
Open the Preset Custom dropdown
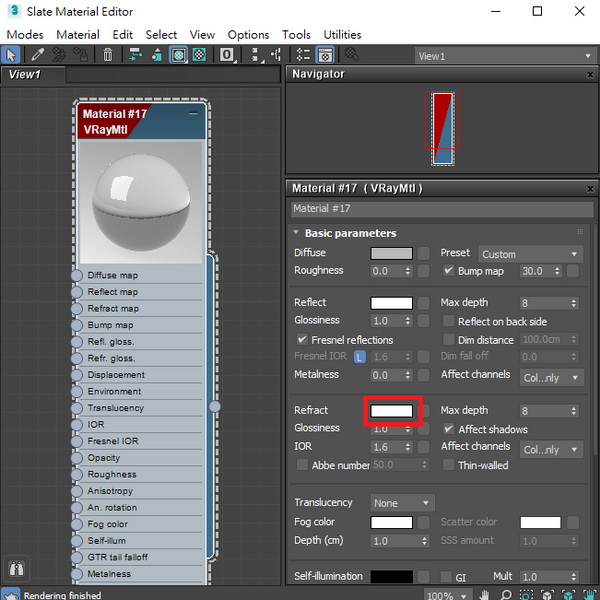[530, 254]
